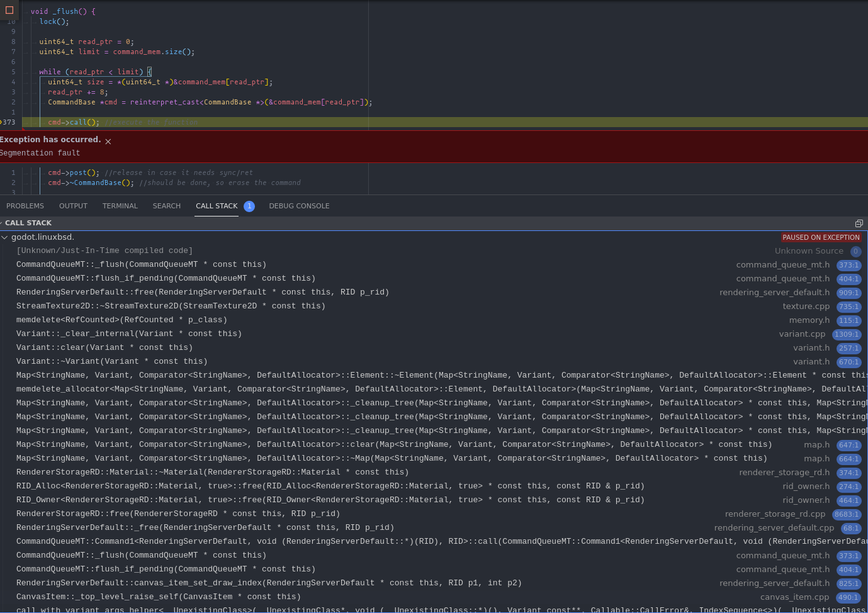Select the CanvasItem::_top_level_raise_self frame

[x=434, y=597]
